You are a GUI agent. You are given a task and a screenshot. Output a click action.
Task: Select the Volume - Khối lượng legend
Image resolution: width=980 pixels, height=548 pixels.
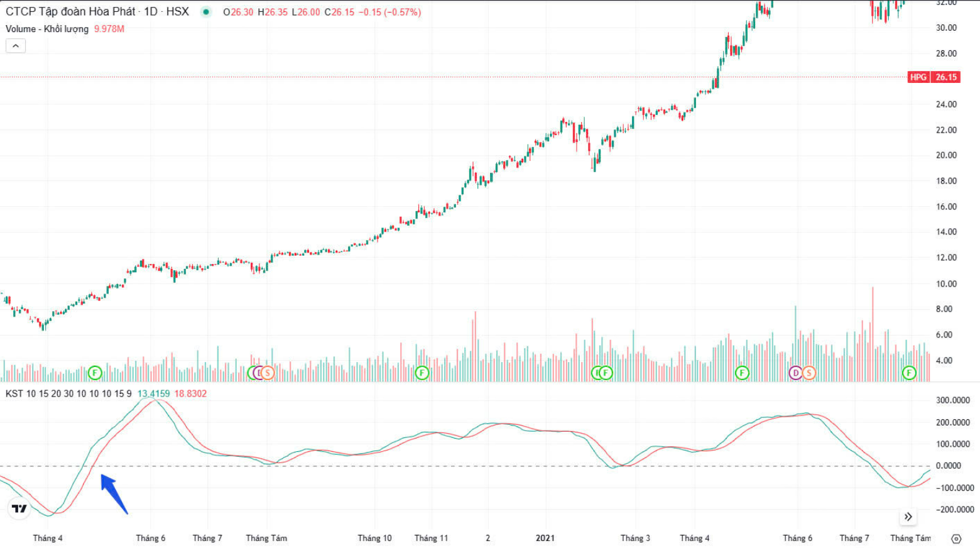(47, 29)
